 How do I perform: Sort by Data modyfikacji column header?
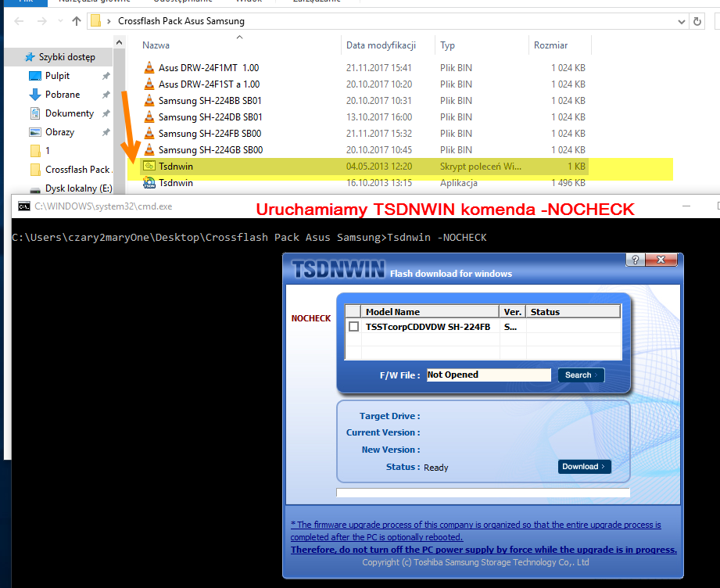(x=381, y=45)
